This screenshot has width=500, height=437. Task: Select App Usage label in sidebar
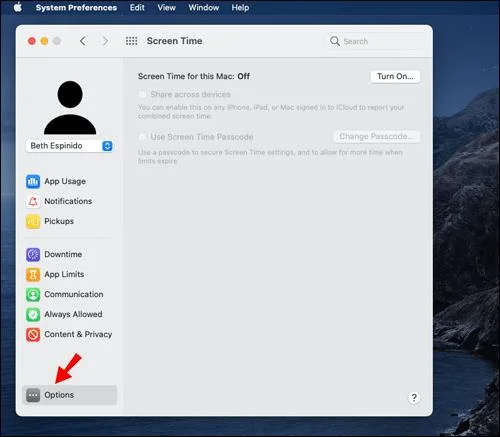(x=65, y=181)
